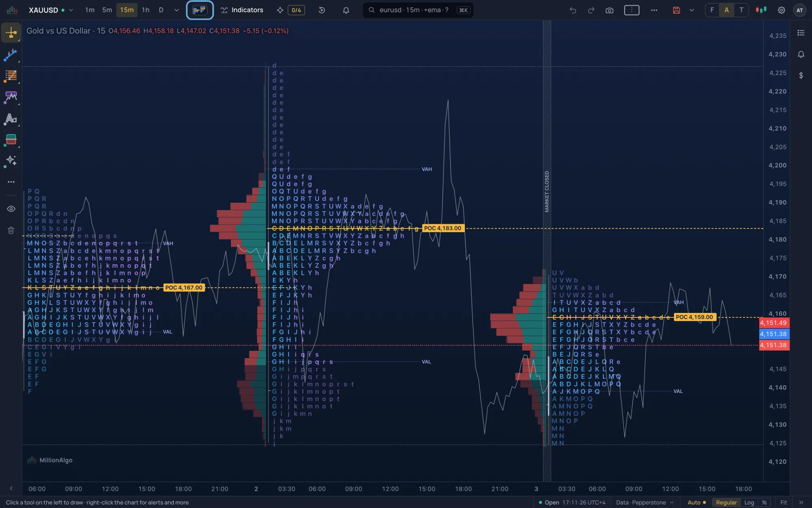Collapse the bottom-left panel arrow
This screenshot has width=812, height=508.
click(x=11, y=488)
